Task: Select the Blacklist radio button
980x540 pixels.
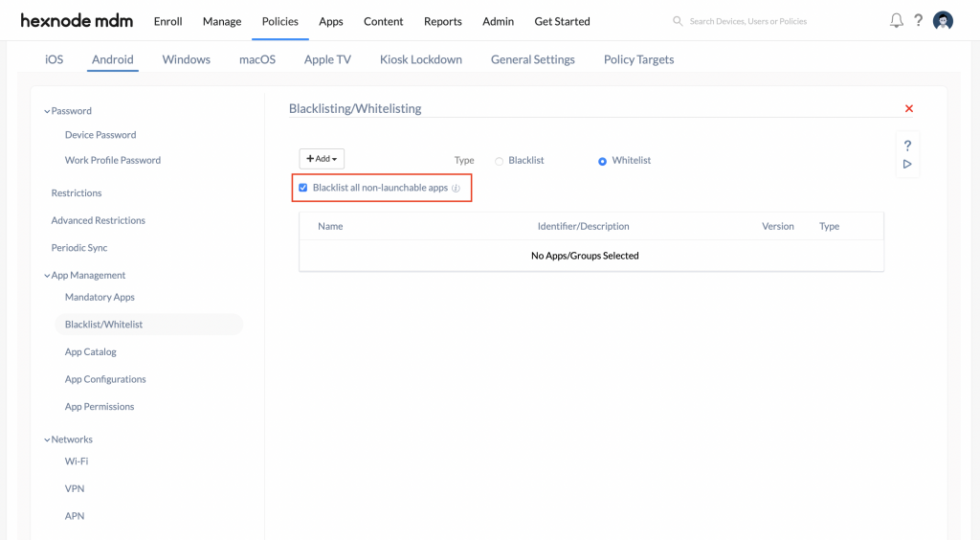Action: (499, 161)
